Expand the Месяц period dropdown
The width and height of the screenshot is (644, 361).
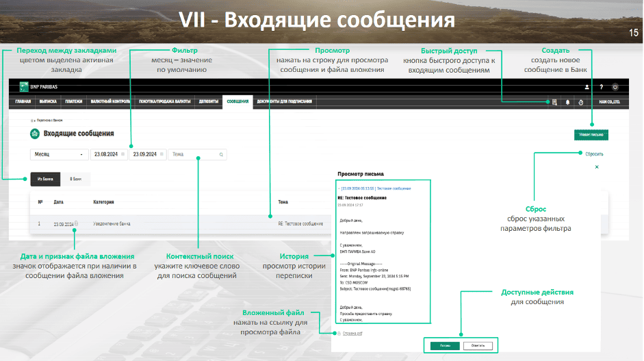59,154
